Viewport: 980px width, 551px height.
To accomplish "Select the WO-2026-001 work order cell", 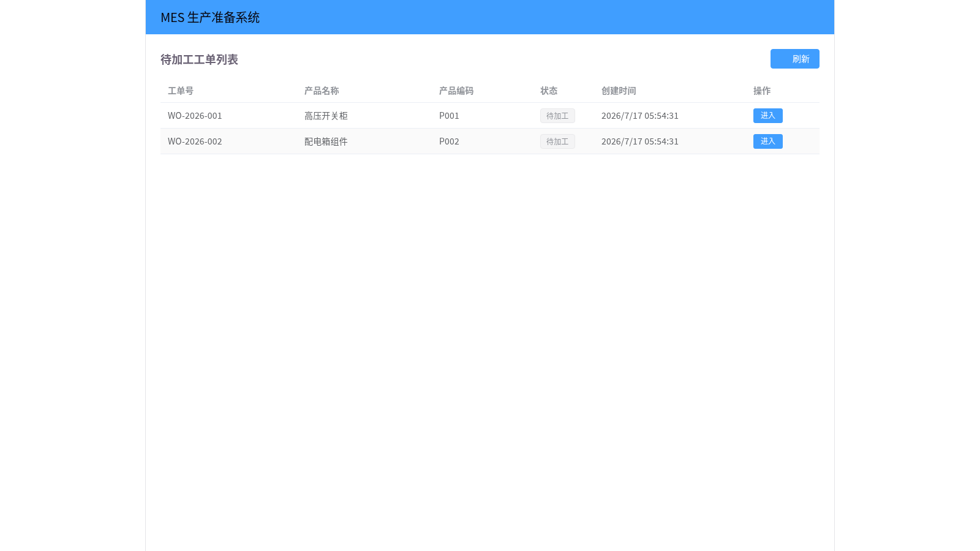I will [x=195, y=116].
